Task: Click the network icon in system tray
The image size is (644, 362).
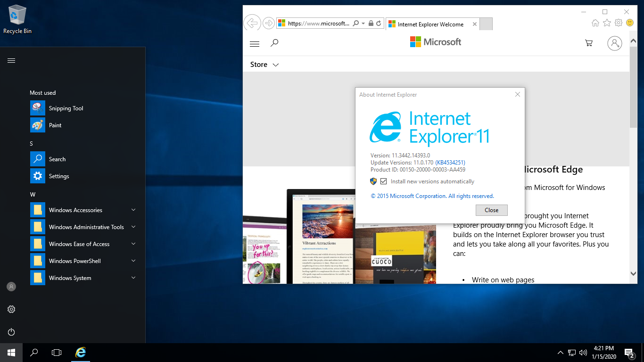Action: point(571,353)
